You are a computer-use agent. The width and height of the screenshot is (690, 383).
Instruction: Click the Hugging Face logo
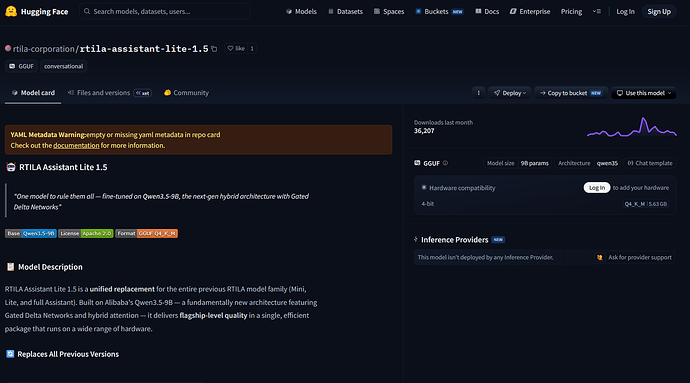point(37,11)
